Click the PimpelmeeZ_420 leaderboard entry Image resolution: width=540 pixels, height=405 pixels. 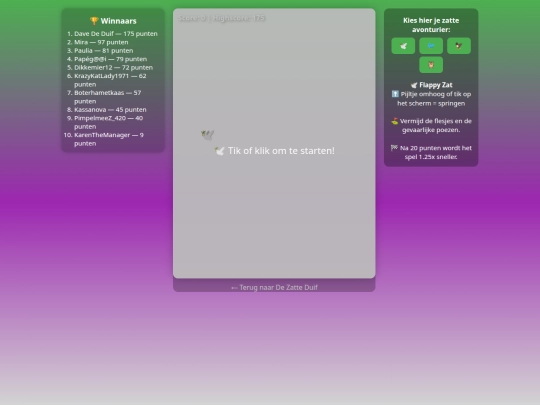click(x=108, y=122)
